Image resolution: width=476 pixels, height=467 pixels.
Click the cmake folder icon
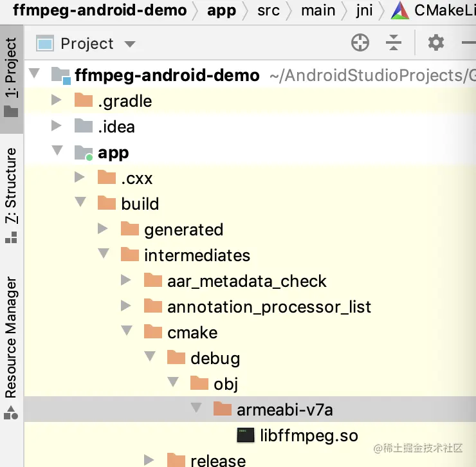152,331
